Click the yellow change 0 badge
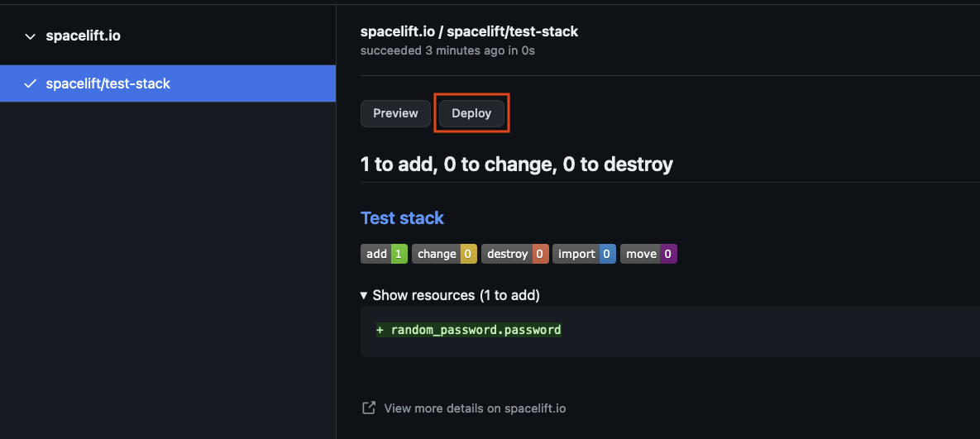The image size is (980, 439). point(444,254)
